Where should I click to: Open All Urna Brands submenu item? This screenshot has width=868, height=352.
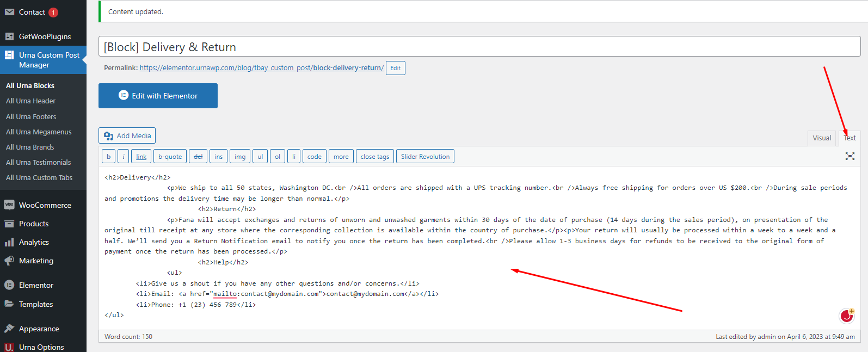pos(30,147)
